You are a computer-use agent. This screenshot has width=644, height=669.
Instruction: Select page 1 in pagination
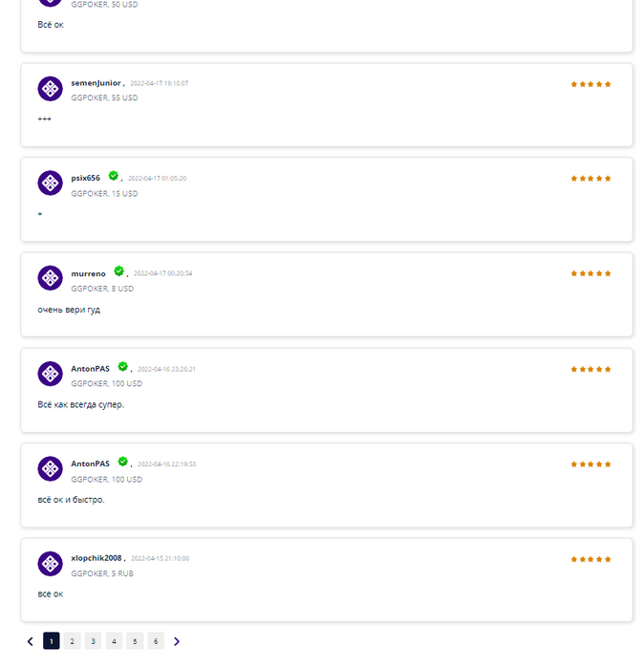52,641
